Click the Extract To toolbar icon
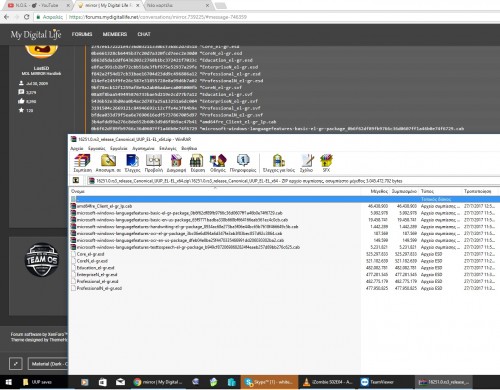The width and height of the screenshot is (500, 390). pyautogui.click(x=108, y=163)
